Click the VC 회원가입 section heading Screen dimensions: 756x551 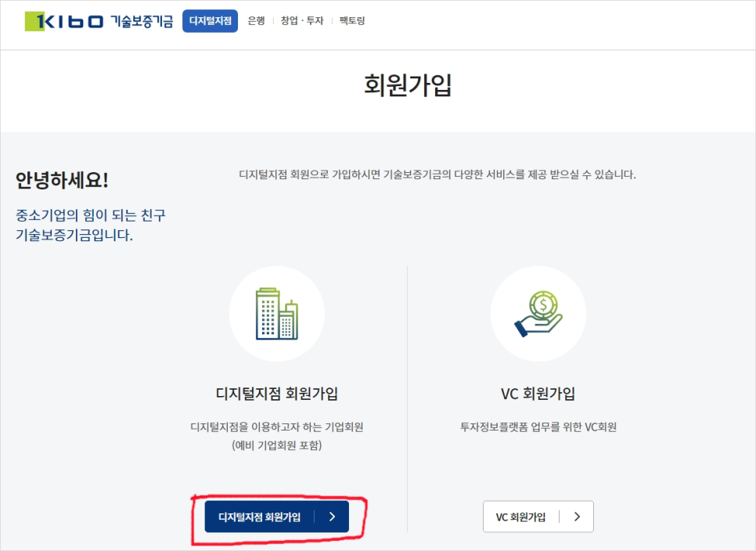[x=538, y=394]
